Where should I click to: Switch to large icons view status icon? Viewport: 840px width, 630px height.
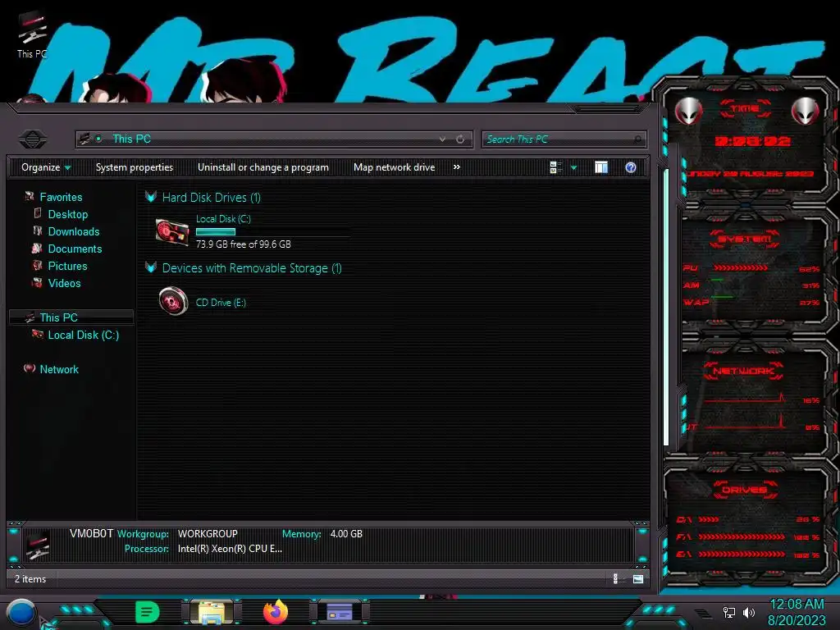click(638, 578)
